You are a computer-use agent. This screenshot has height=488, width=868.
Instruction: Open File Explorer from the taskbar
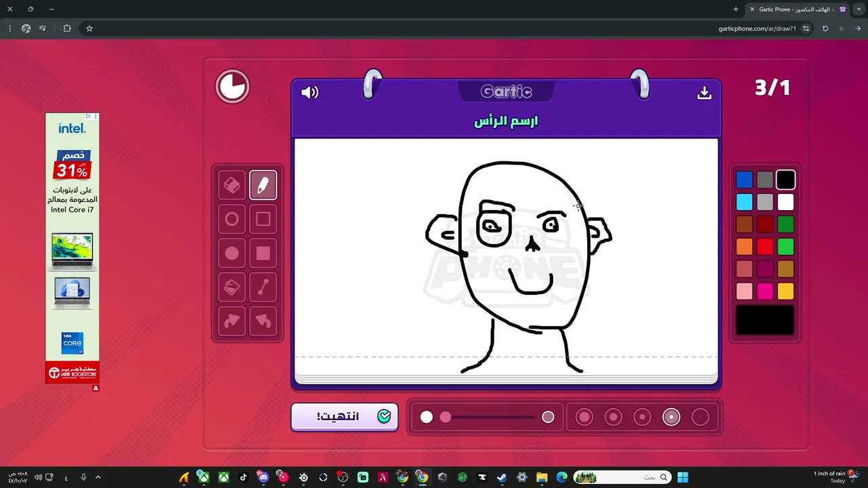coord(542,477)
